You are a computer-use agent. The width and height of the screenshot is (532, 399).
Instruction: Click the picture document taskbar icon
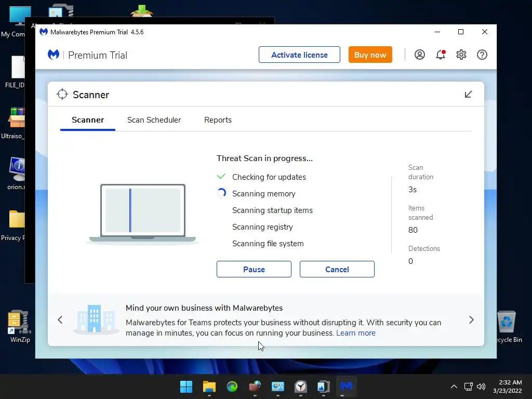(324, 387)
